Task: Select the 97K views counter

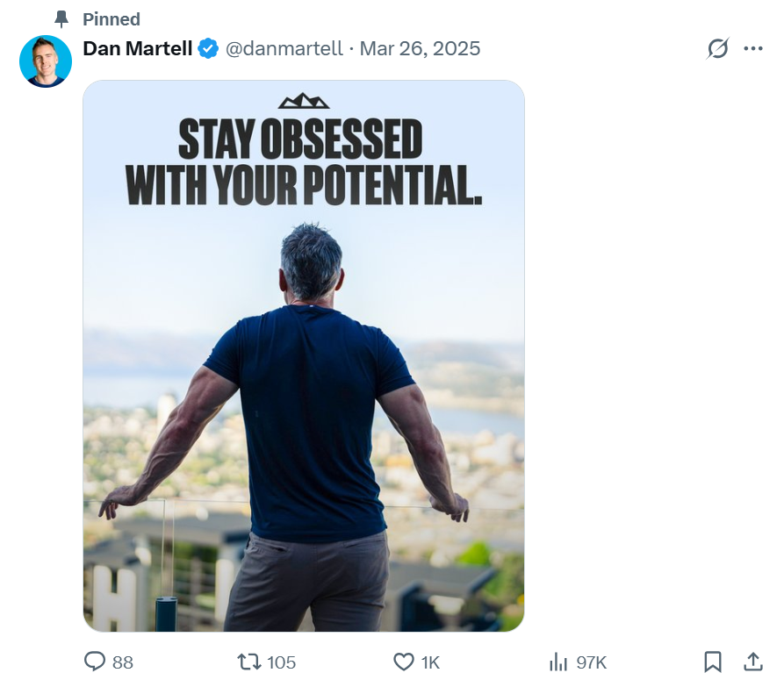Action: point(590,663)
